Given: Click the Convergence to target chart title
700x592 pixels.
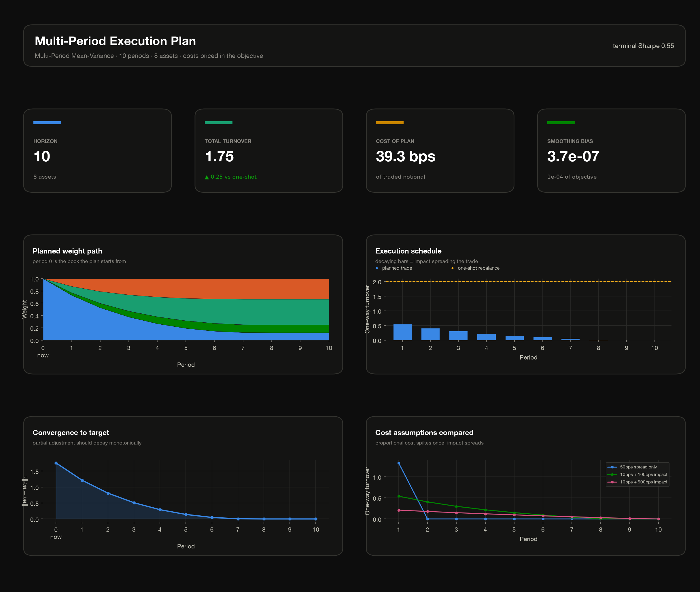Looking at the screenshot, I should (x=71, y=433).
